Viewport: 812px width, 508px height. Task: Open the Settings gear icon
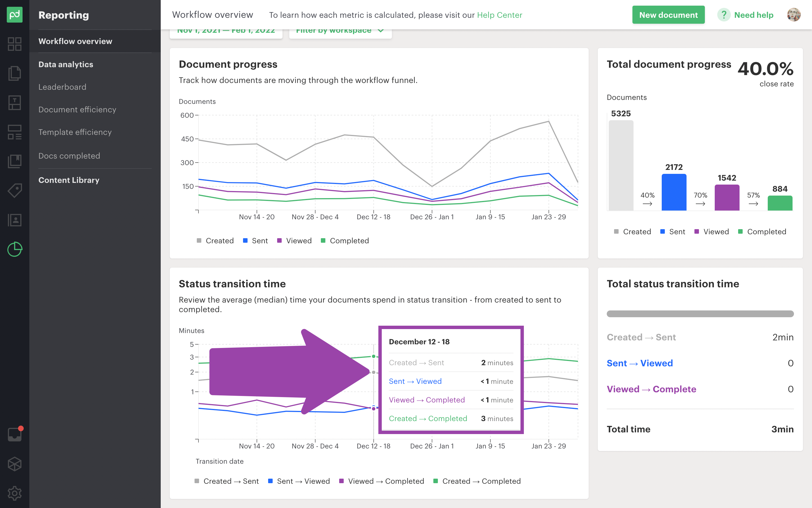point(14,493)
